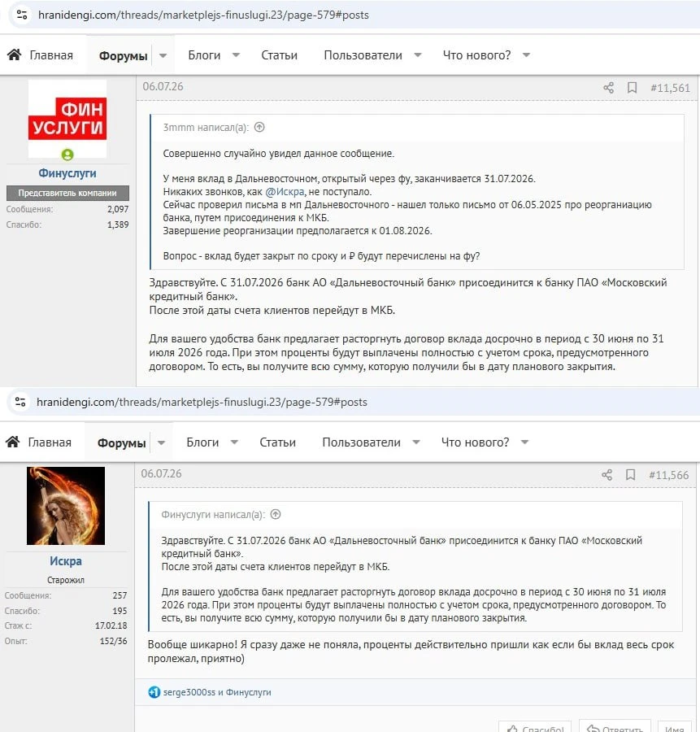Open Статьи in bottom navigation

(x=278, y=442)
